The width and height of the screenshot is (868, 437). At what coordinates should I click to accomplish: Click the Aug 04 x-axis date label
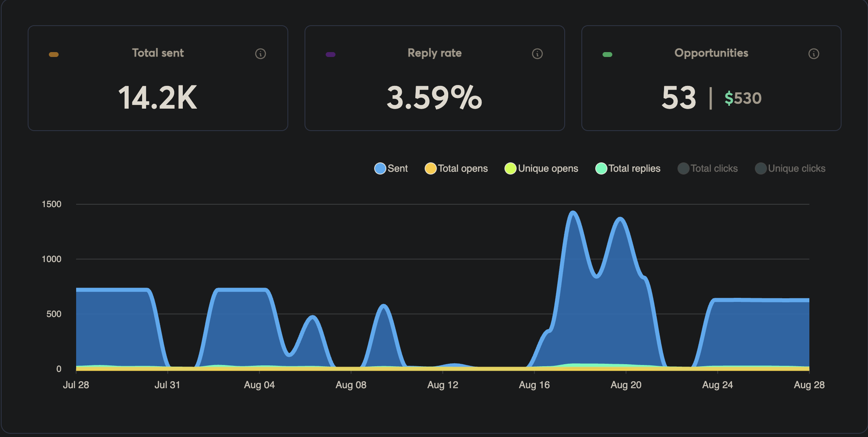[x=259, y=385]
